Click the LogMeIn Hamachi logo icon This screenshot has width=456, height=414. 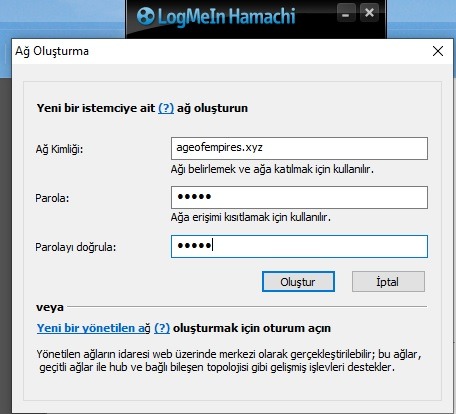[x=146, y=16]
